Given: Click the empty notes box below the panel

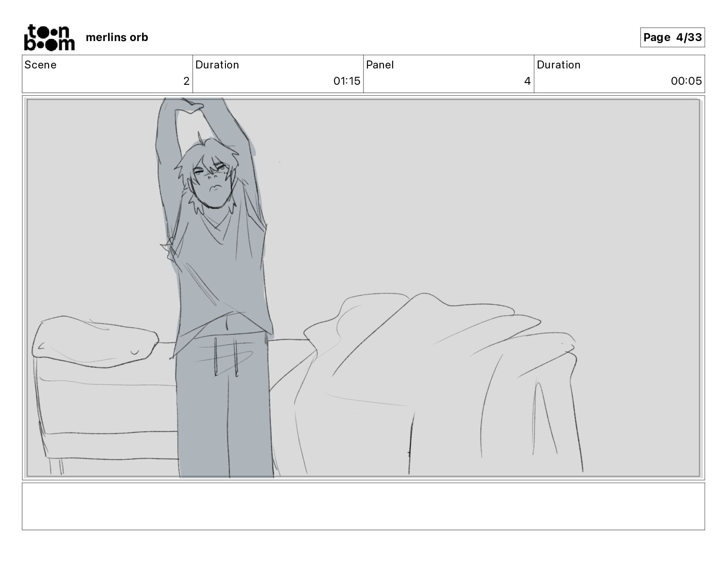Looking at the screenshot, I should pos(364,506).
